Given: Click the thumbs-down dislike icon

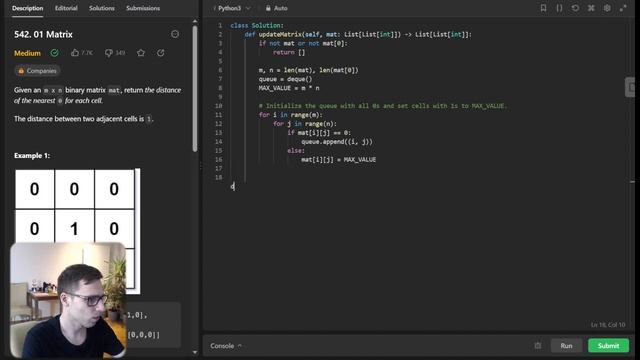Looking at the screenshot, I should pos(108,53).
